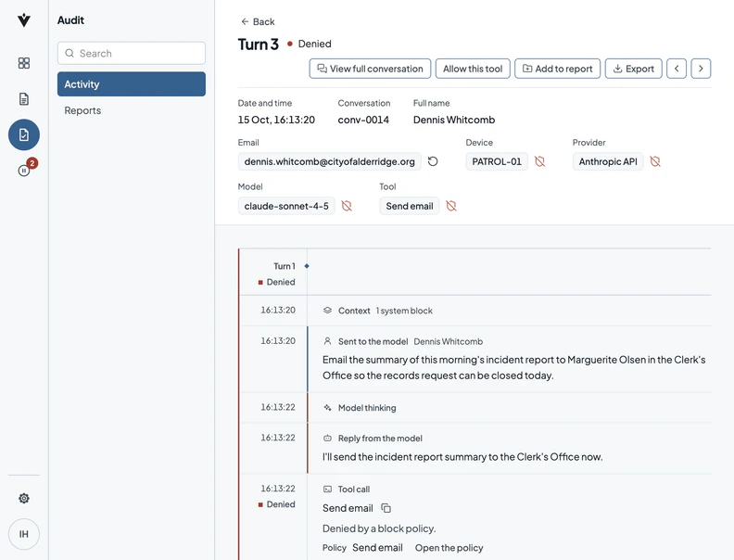
Task: Select the highlighted Audit icon in the sidebar
Action: pos(24,134)
